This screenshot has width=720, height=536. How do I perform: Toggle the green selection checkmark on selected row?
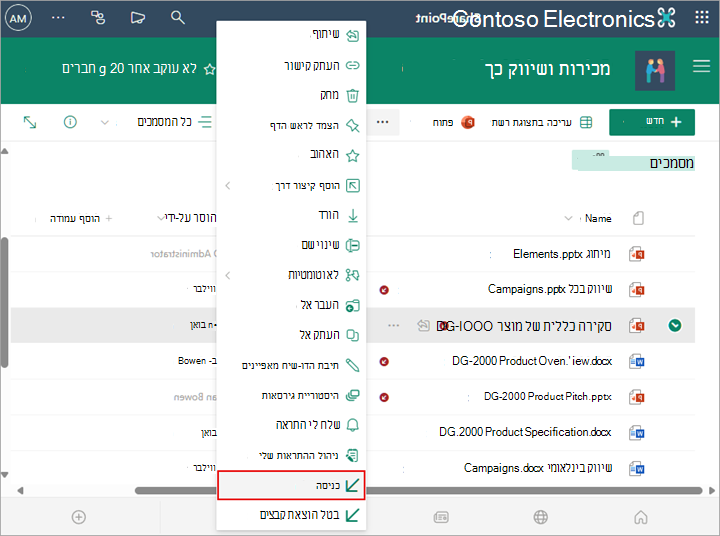tap(675, 326)
